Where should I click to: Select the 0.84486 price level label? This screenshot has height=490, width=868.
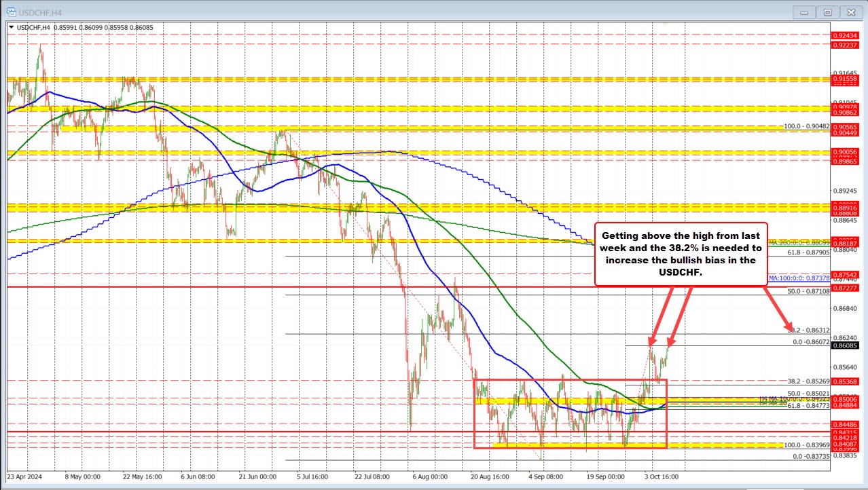846,425
